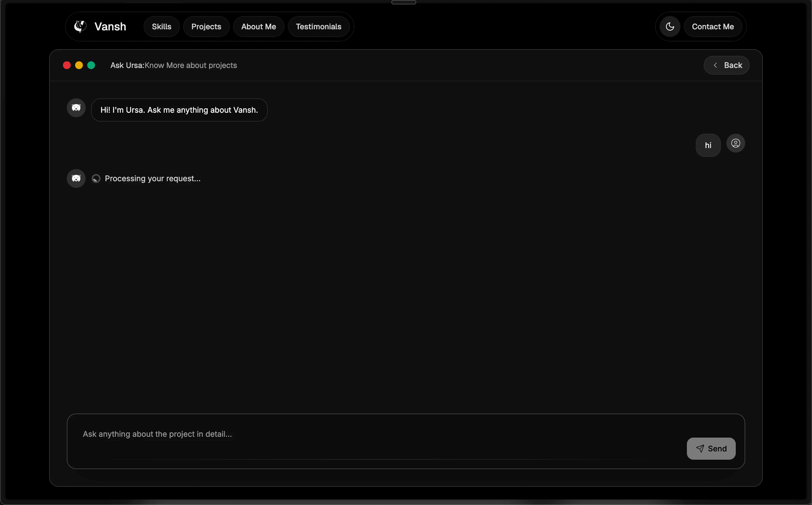Image resolution: width=812 pixels, height=505 pixels.
Task: Go to Projects section
Action: tap(206, 27)
